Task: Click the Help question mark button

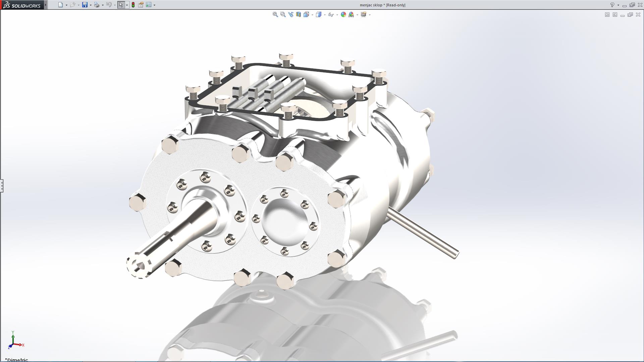Action: tap(612, 5)
